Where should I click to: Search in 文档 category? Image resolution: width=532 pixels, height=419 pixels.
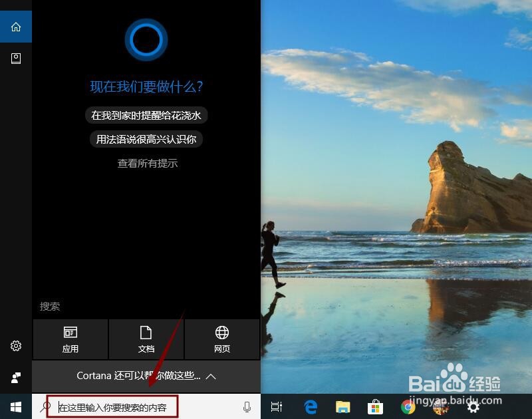pos(146,339)
